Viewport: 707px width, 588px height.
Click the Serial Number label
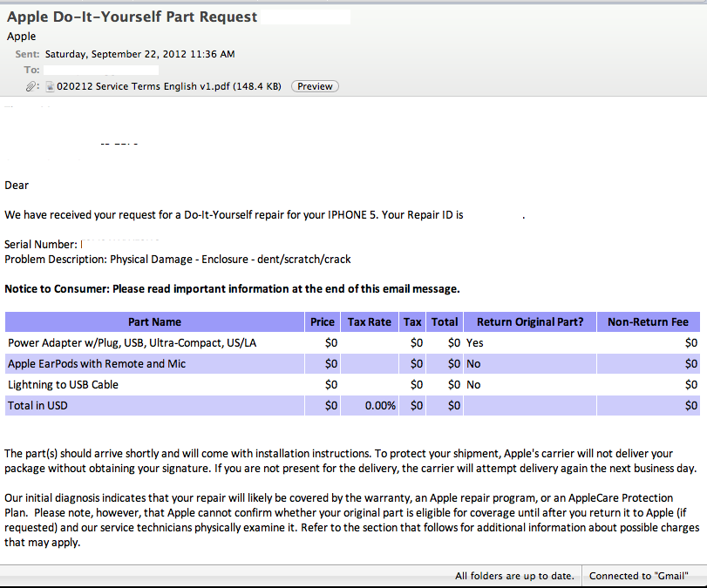(x=41, y=244)
